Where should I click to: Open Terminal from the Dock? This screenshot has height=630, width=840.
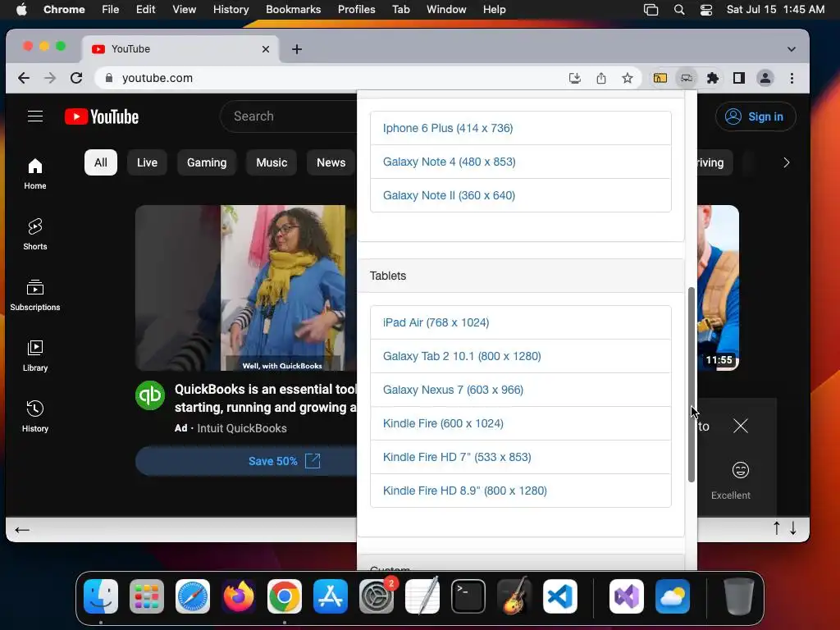click(468, 596)
